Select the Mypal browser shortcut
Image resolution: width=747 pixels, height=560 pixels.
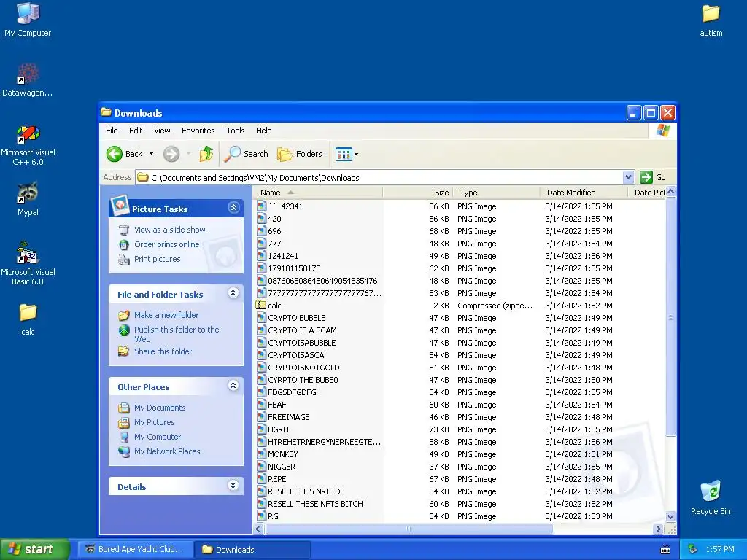click(x=28, y=199)
